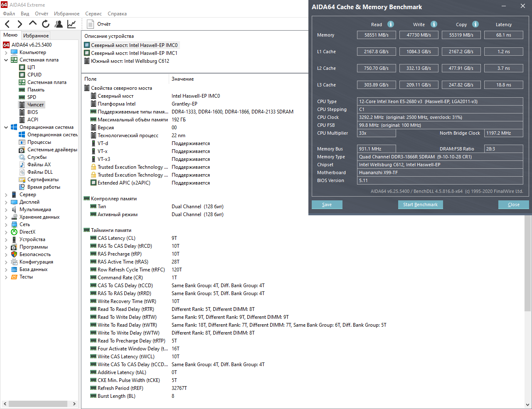
Task: Click the graph chart toolbar icon
Action: pyautogui.click(x=71, y=24)
